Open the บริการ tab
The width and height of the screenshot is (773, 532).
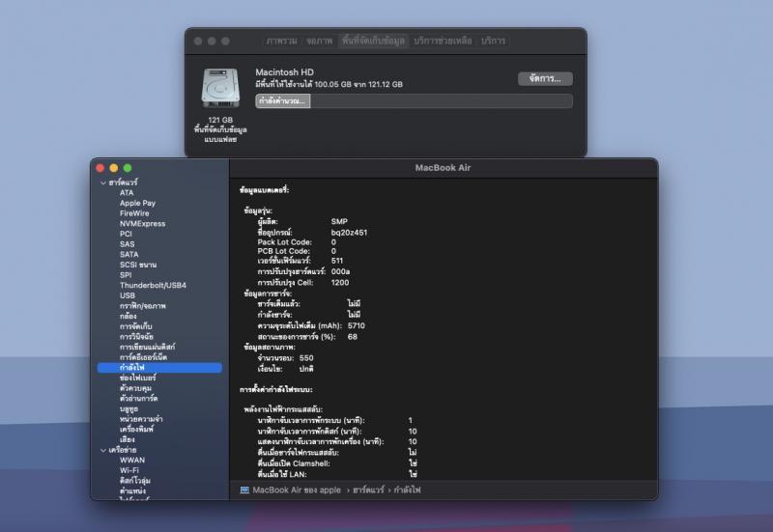pyautogui.click(x=493, y=41)
